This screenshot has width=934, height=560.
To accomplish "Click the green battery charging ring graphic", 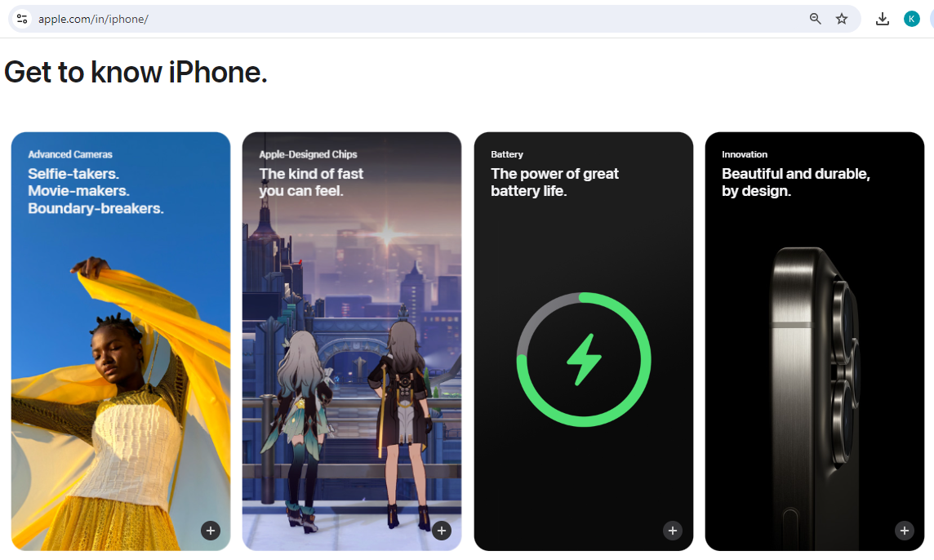I will click(x=584, y=359).
